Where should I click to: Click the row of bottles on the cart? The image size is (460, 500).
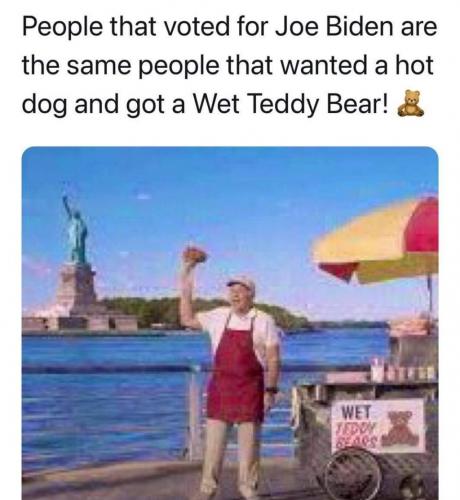coord(404,372)
